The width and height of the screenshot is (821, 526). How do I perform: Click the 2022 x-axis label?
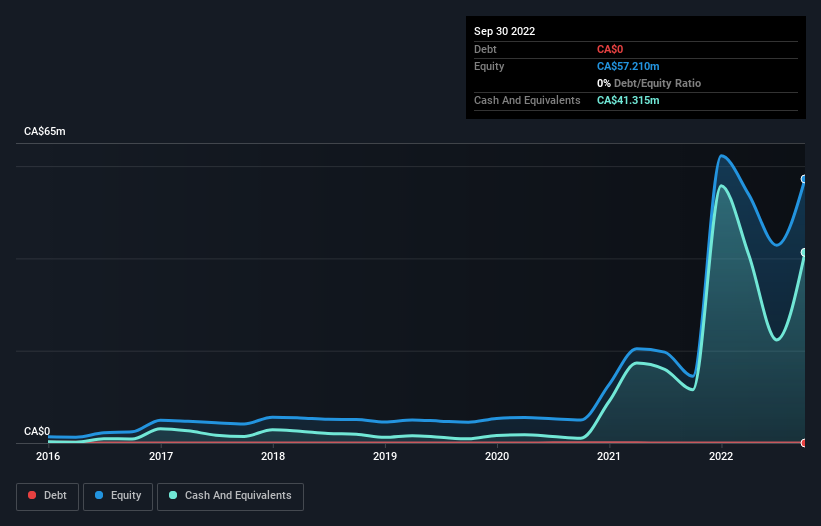point(721,456)
